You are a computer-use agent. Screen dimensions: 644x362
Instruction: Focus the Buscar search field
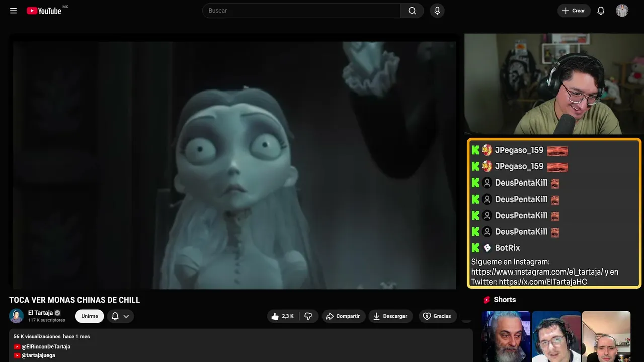pos(301,11)
